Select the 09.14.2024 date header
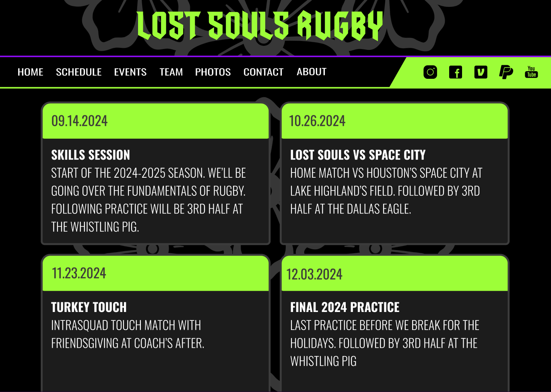The height and width of the screenshot is (392, 551). pyautogui.click(x=80, y=121)
